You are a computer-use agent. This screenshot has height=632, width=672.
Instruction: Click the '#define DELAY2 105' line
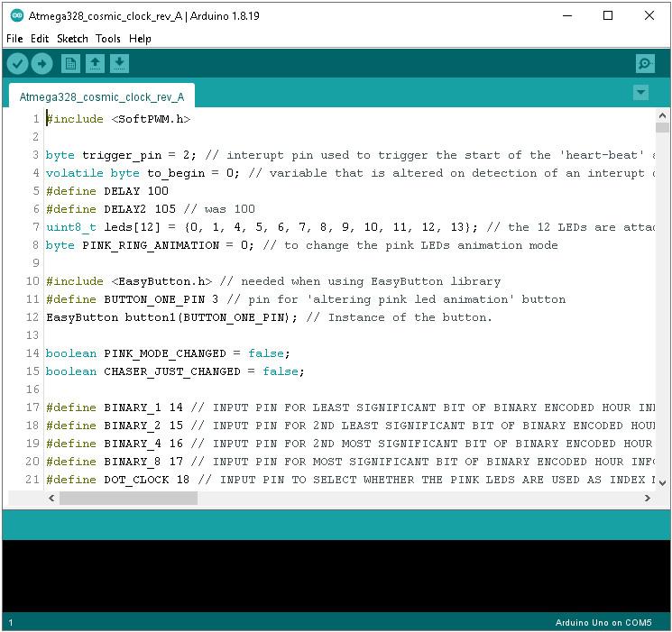pos(111,208)
